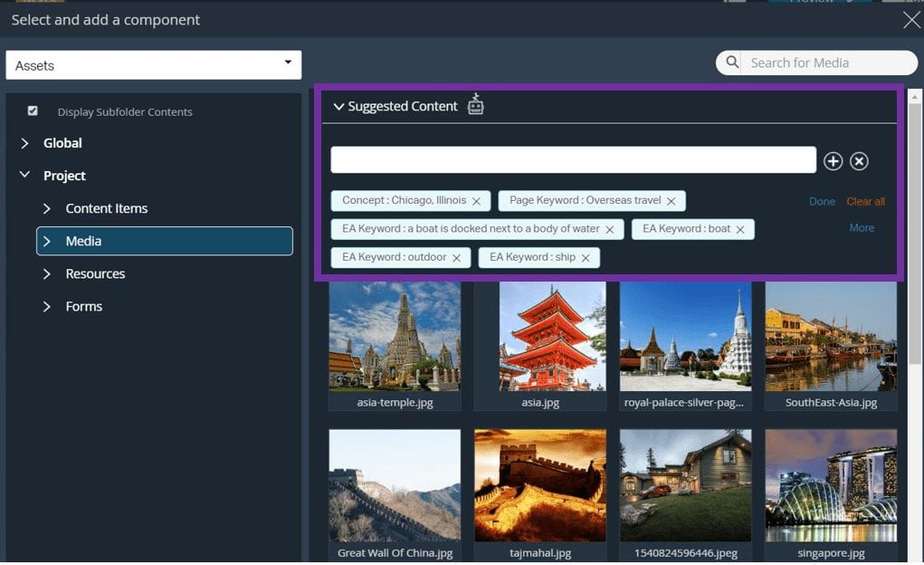Click Clear all to remove keywords

pyautogui.click(x=865, y=201)
